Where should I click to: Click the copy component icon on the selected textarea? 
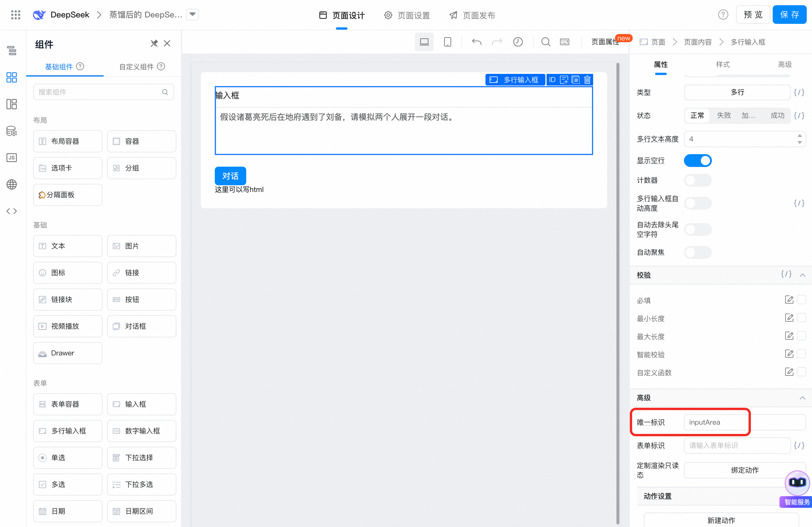pyautogui.click(x=564, y=80)
